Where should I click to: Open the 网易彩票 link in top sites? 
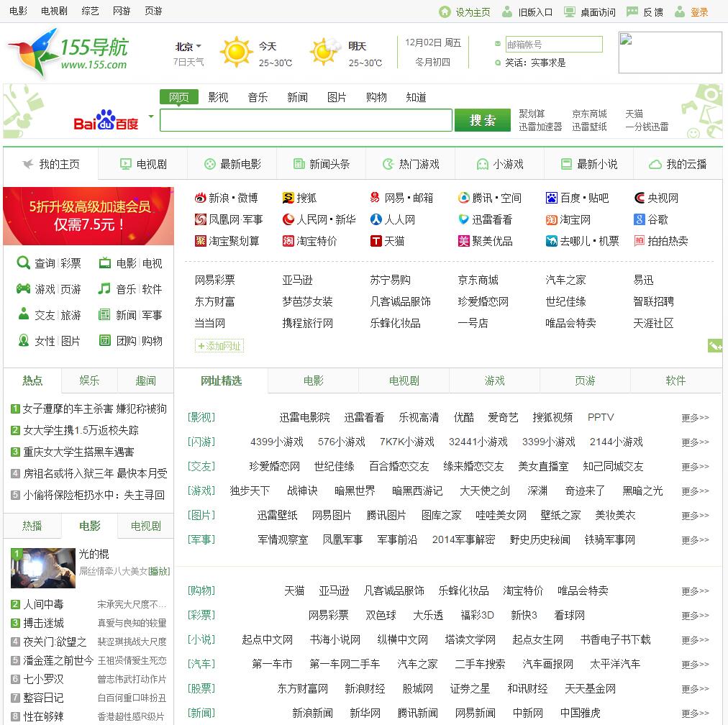pyautogui.click(x=214, y=280)
